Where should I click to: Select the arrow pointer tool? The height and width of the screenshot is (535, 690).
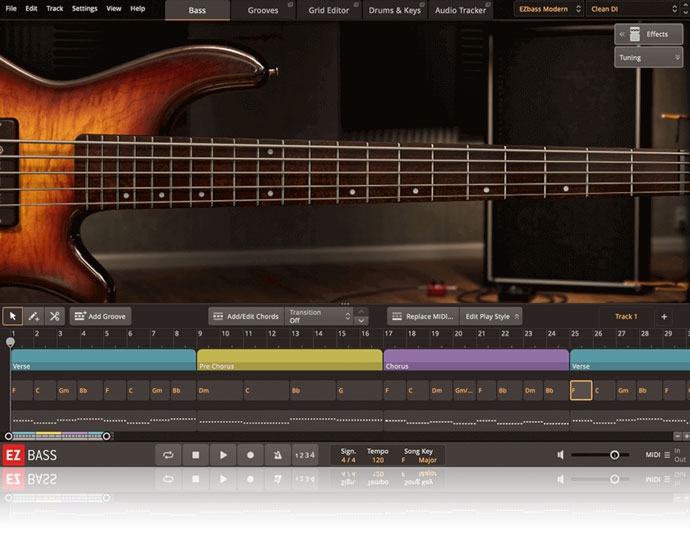pos(13,316)
